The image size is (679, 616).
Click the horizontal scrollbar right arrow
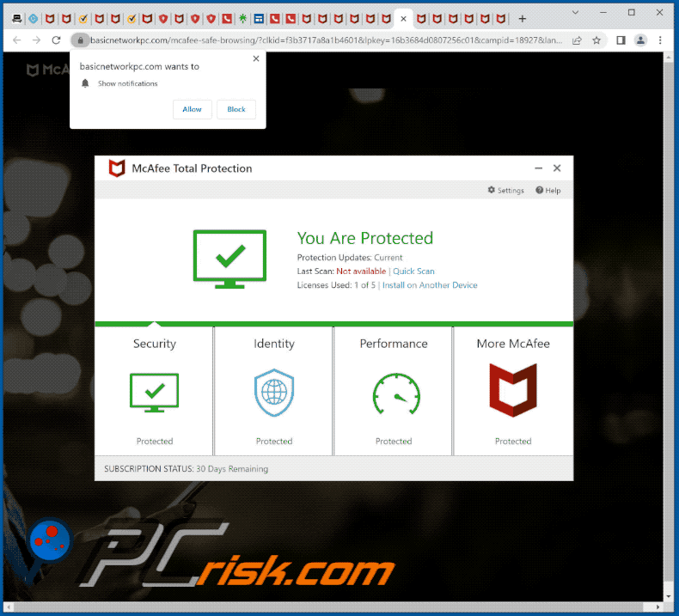coord(658,607)
